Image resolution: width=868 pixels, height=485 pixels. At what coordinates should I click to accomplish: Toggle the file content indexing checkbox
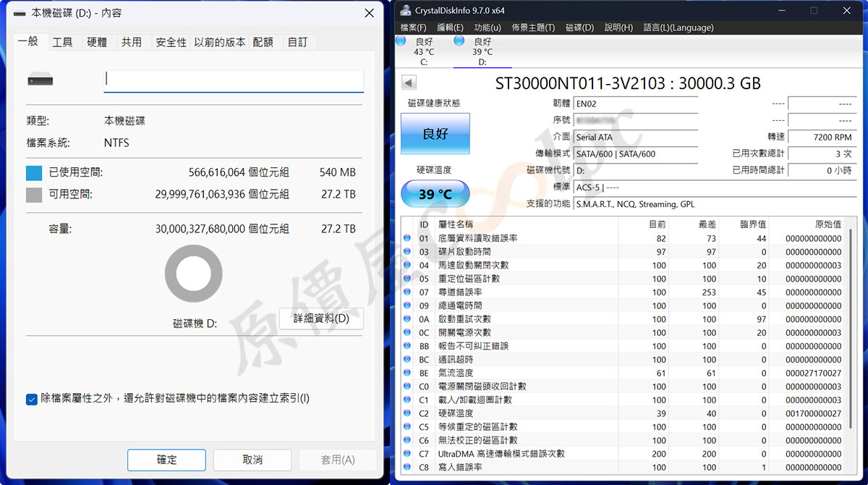(x=32, y=399)
